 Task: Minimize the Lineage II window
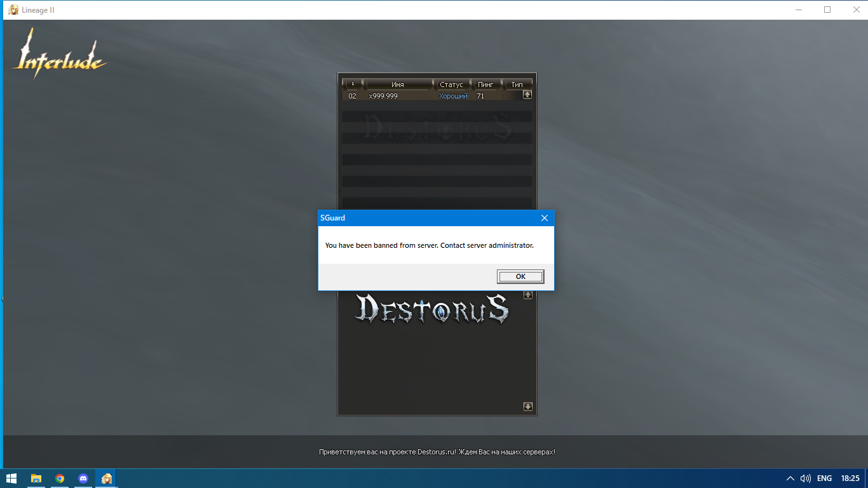click(799, 10)
